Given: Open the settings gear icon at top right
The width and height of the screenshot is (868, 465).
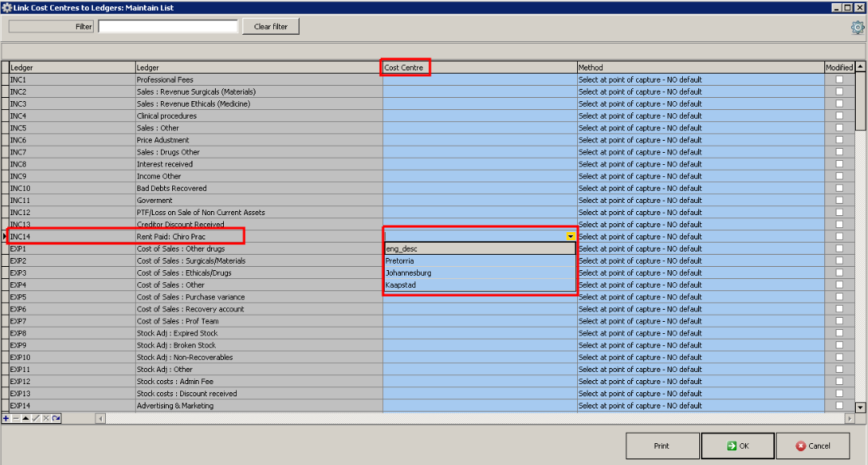Looking at the screenshot, I should pos(857,27).
